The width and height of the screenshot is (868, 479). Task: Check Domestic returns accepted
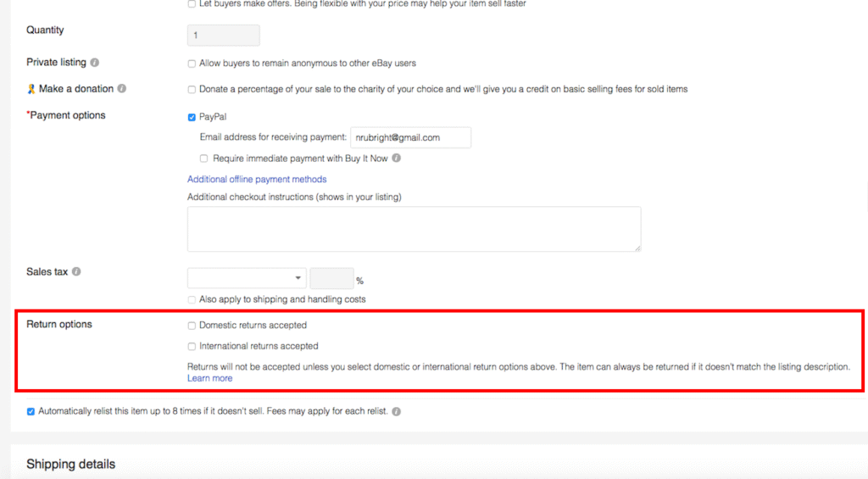click(192, 326)
